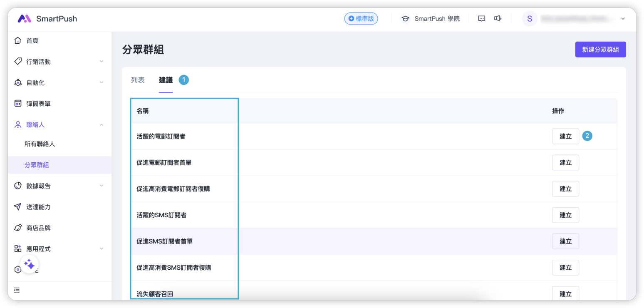
Task: Click the 商店品牌 planet icon
Action: (x=17, y=228)
